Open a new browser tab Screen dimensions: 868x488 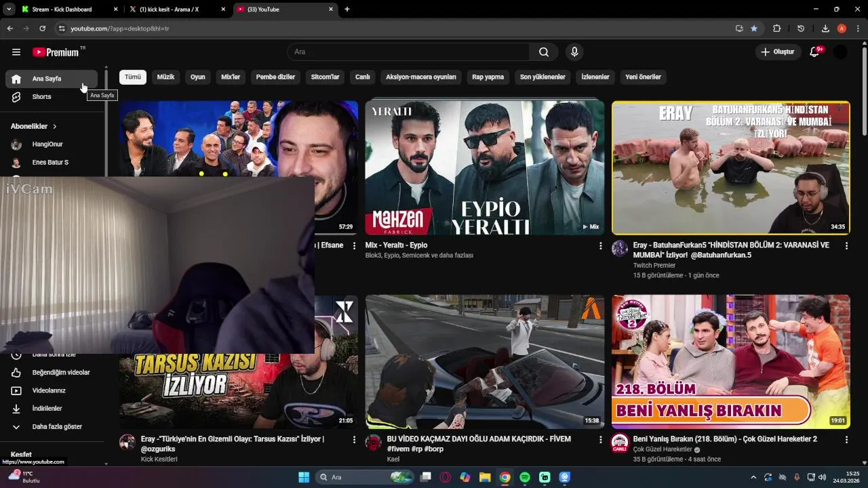(347, 9)
